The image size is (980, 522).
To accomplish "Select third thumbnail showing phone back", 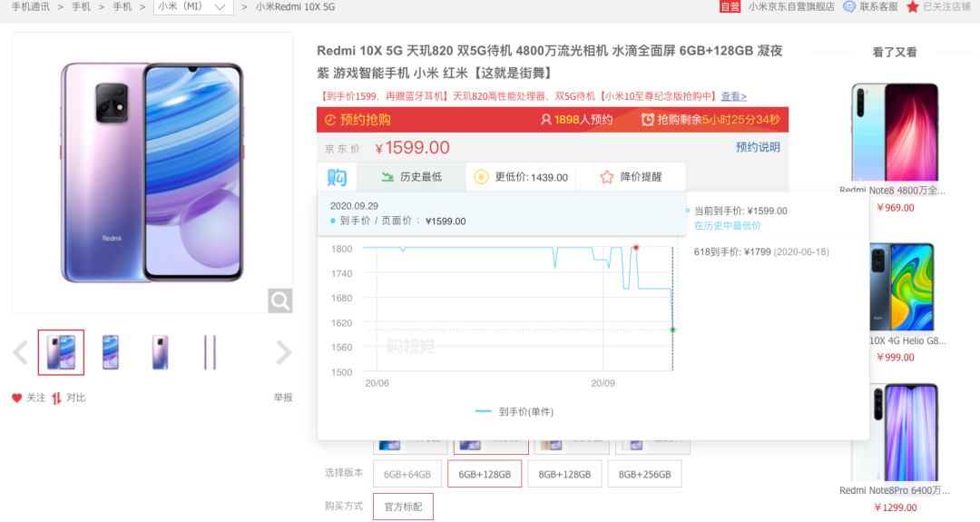I will point(160,352).
